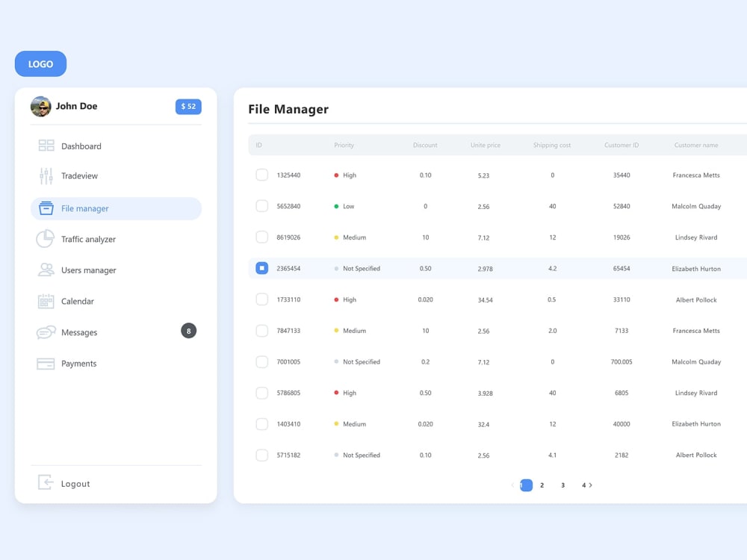Check the row for ID 1325440
Image resolution: width=747 pixels, height=560 pixels.
coord(262,175)
